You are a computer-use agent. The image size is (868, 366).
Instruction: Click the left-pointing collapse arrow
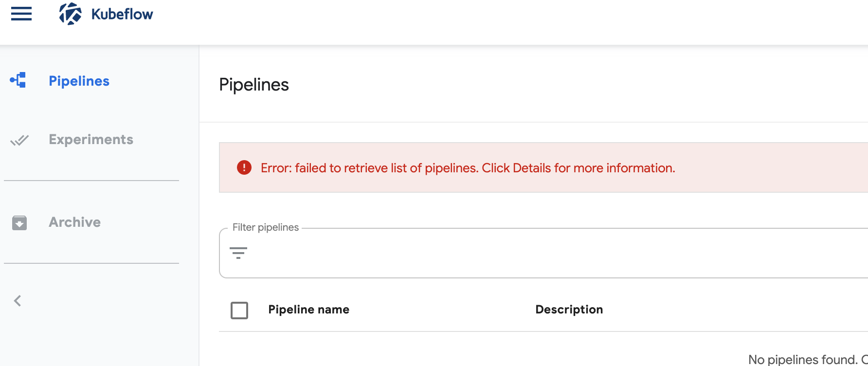[18, 300]
